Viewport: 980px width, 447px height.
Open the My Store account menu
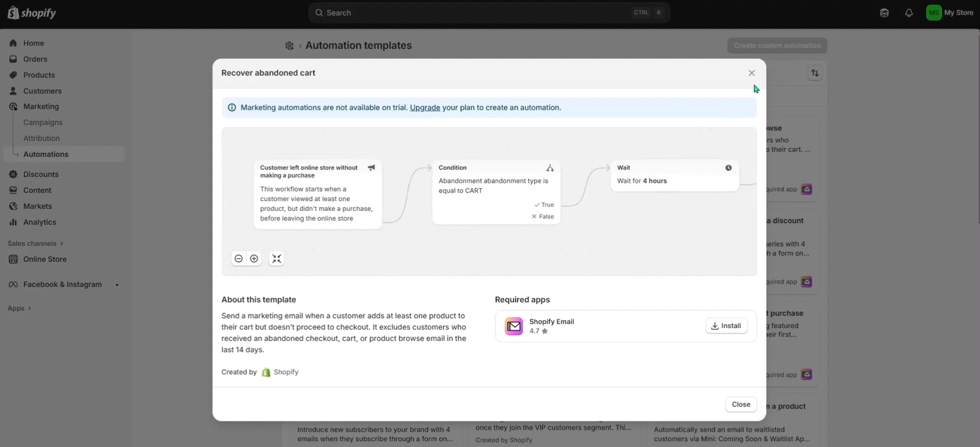[950, 13]
